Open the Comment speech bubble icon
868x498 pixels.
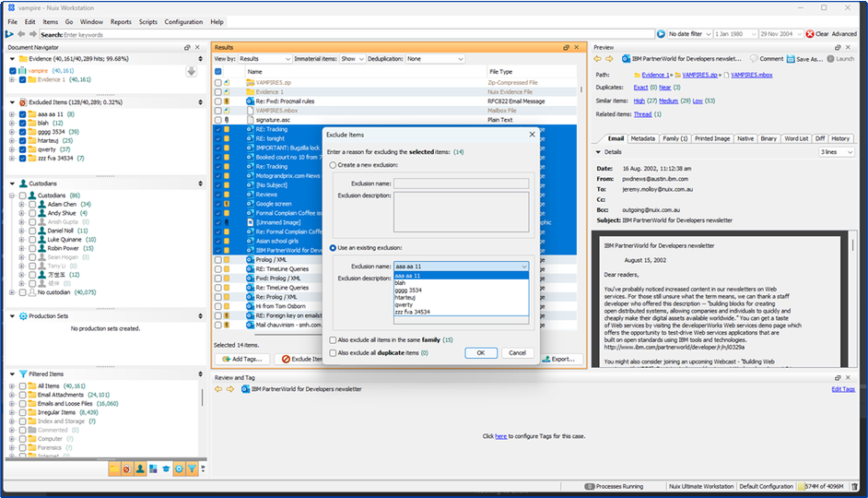coord(754,59)
